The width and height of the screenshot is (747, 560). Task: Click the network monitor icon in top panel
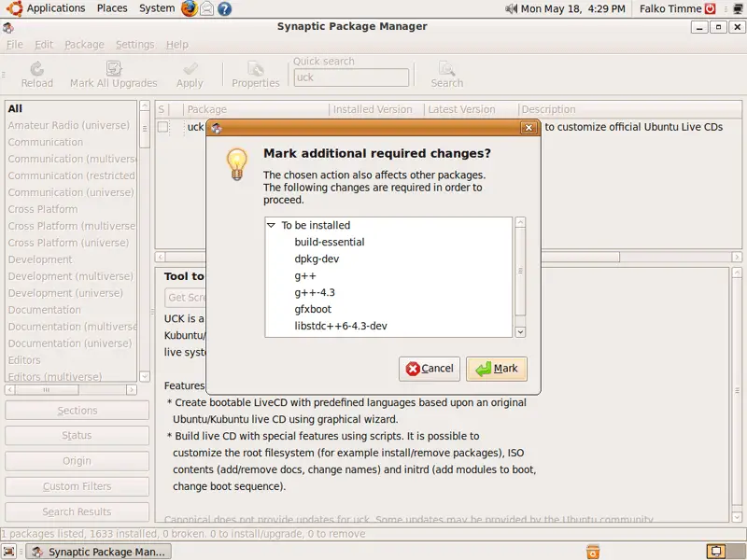tap(739, 8)
